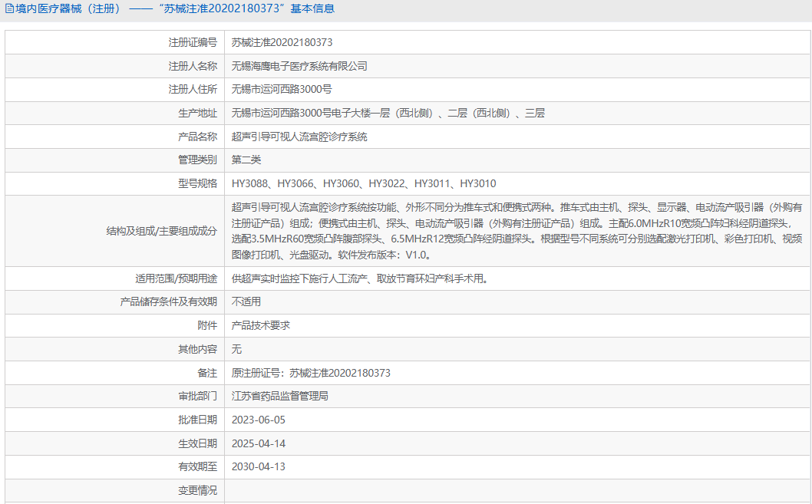The width and height of the screenshot is (812, 504).
Task: Click the model list starting with 'HY3088'
Action: [x=364, y=183]
